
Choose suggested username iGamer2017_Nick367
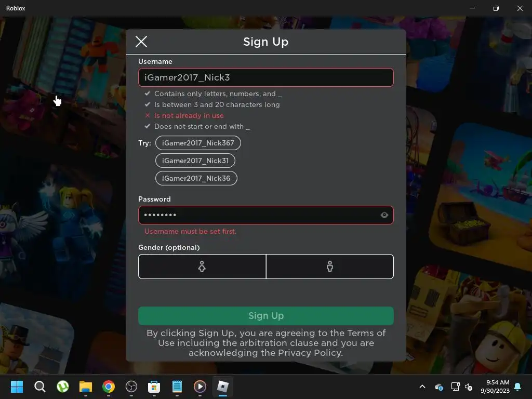click(x=198, y=143)
